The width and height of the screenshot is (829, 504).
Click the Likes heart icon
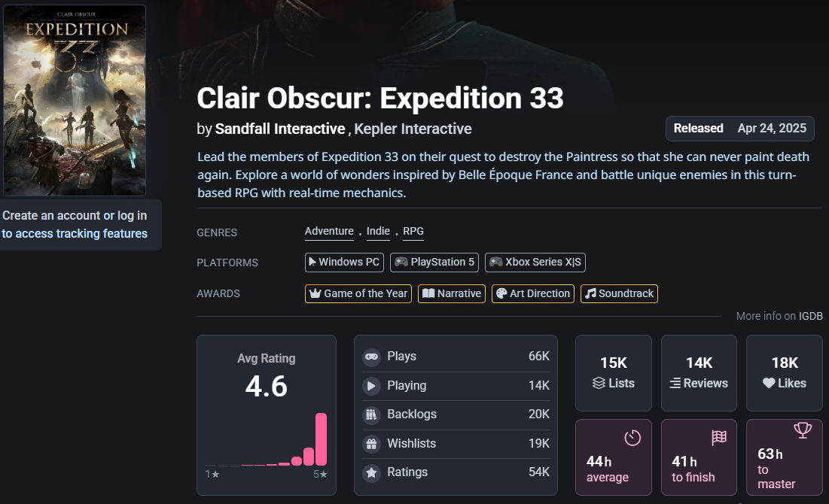point(769,383)
